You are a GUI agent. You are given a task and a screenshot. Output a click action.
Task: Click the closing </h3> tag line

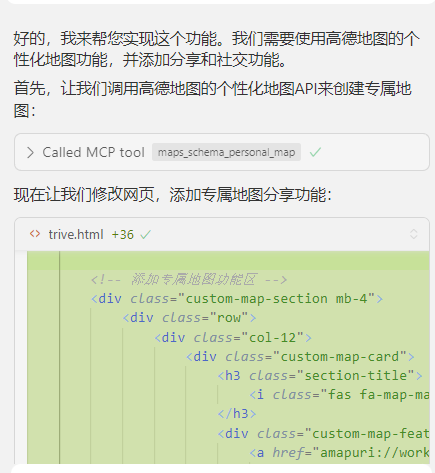coord(237,414)
